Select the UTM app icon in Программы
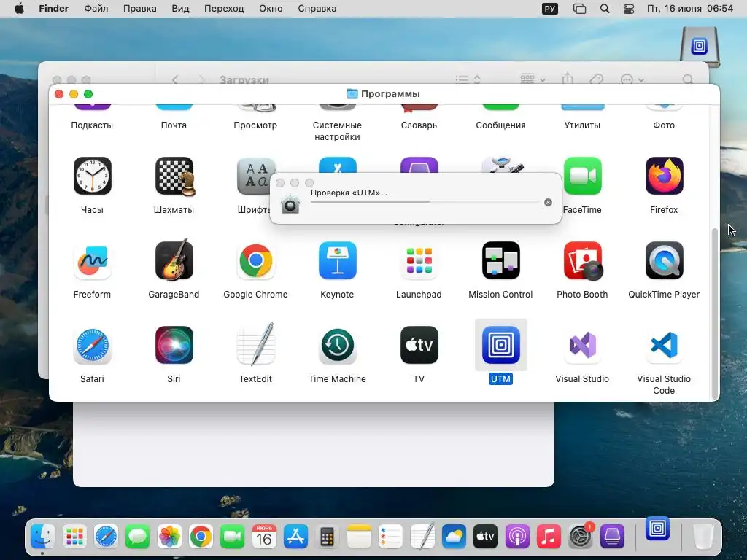Image resolution: width=747 pixels, height=560 pixels. coord(500,345)
